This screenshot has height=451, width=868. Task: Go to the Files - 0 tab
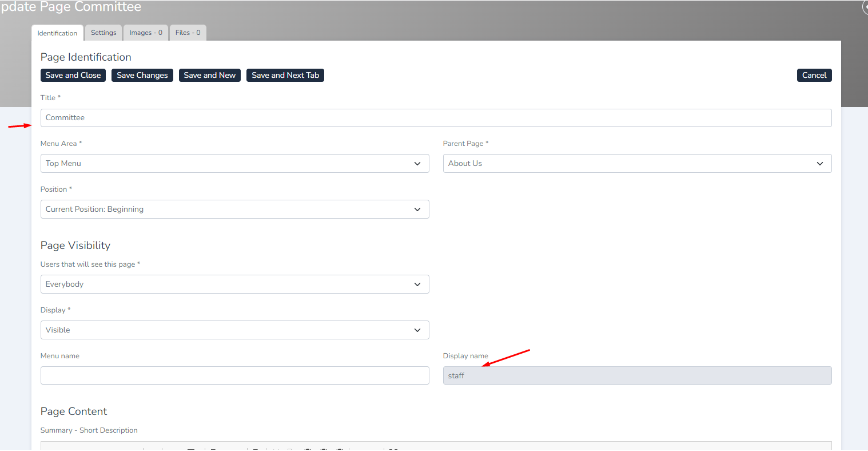(188, 33)
